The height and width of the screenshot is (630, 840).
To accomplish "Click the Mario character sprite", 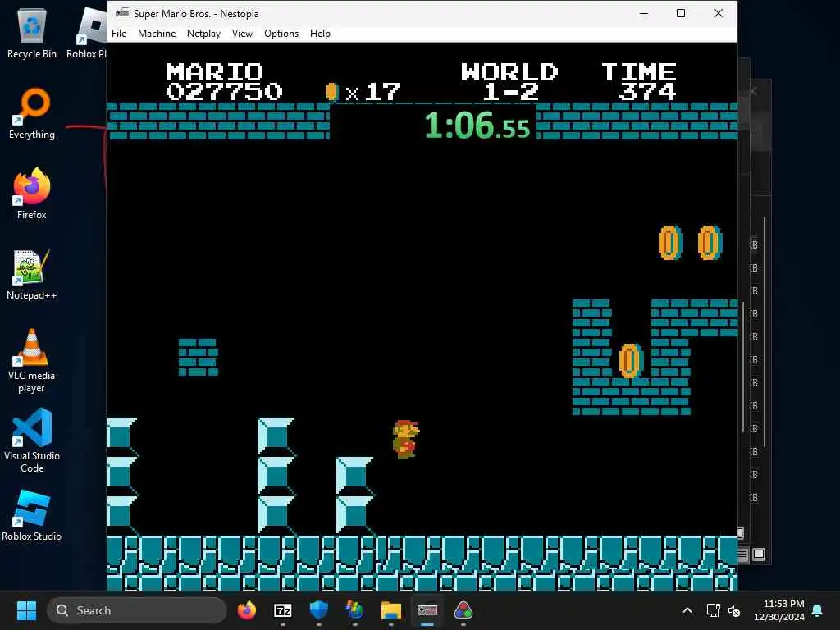I will 405,440.
